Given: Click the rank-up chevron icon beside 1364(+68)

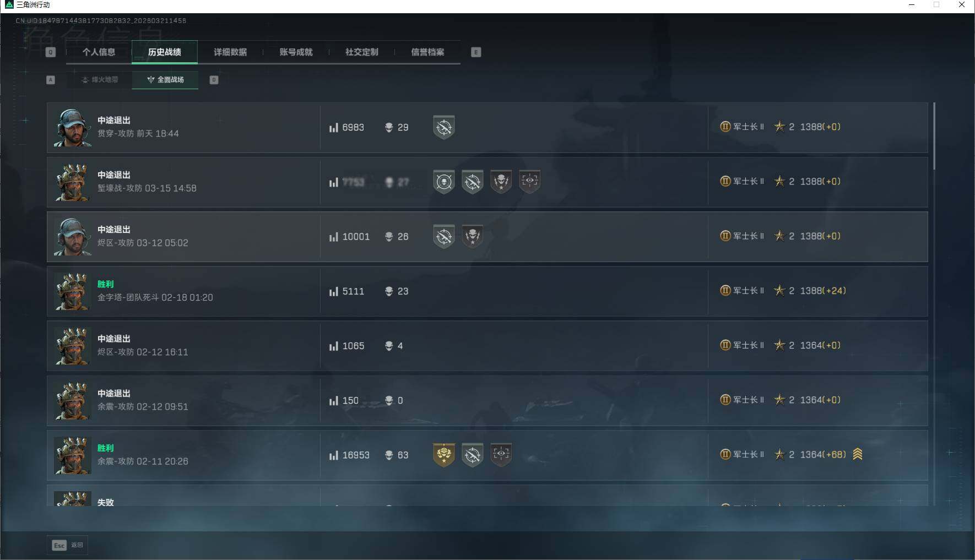Looking at the screenshot, I should click(x=858, y=454).
